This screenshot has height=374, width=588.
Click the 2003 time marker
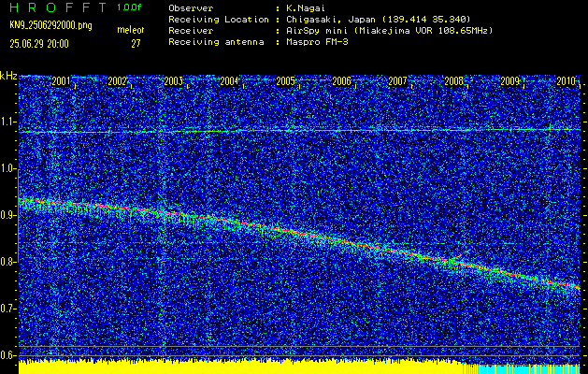point(173,81)
